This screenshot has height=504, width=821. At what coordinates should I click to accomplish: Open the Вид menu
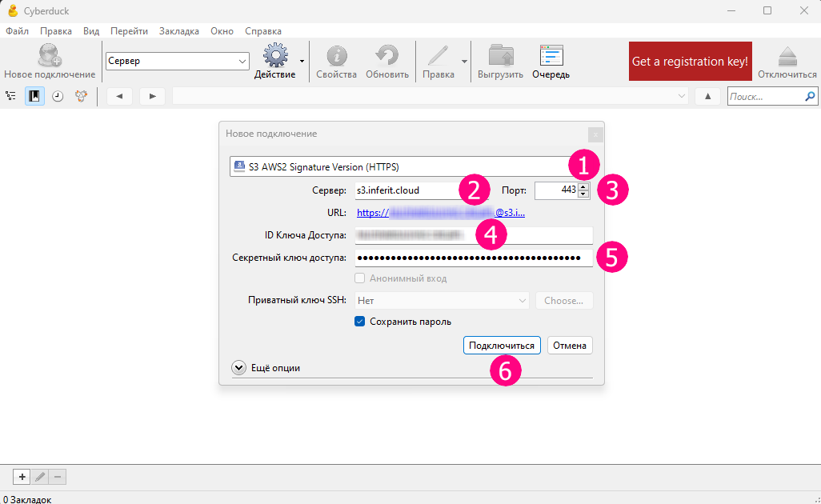[91, 31]
